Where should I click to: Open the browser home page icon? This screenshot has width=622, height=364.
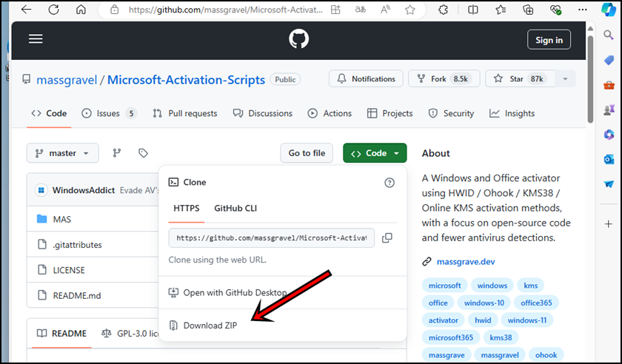click(x=81, y=10)
